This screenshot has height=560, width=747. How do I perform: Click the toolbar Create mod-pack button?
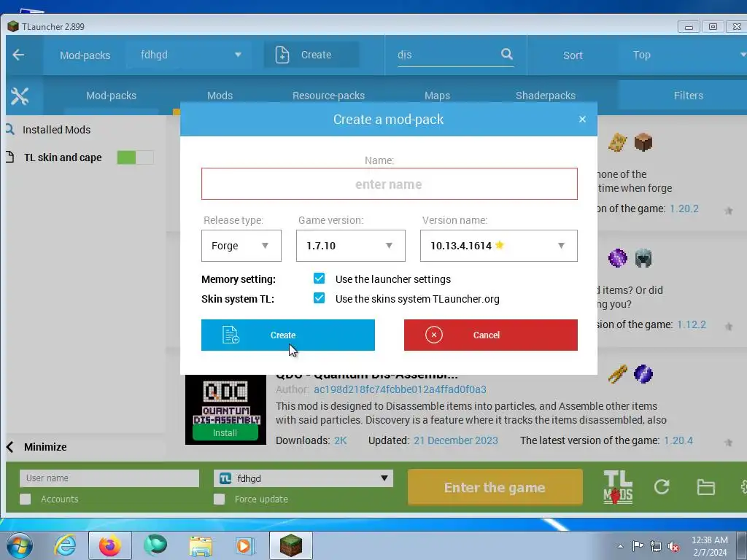(311, 55)
